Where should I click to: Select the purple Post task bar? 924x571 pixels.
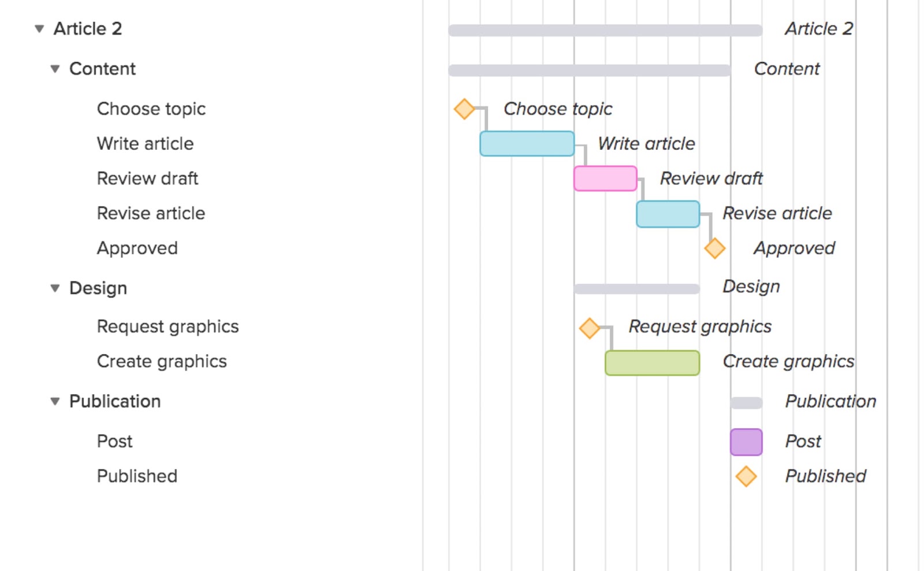point(746,442)
